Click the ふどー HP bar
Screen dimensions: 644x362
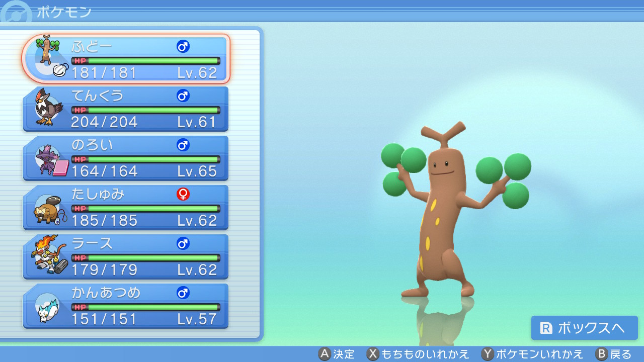point(146,61)
